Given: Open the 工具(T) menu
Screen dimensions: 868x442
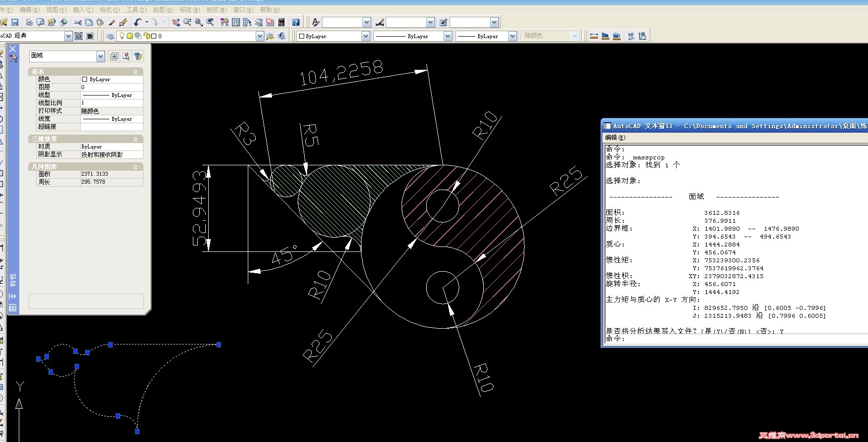Looking at the screenshot, I should coord(136,9).
